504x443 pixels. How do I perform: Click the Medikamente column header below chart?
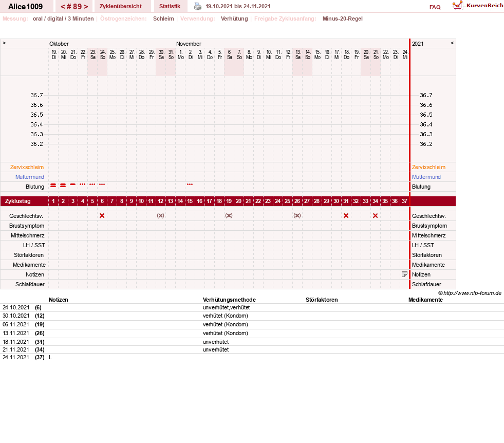coord(425,300)
